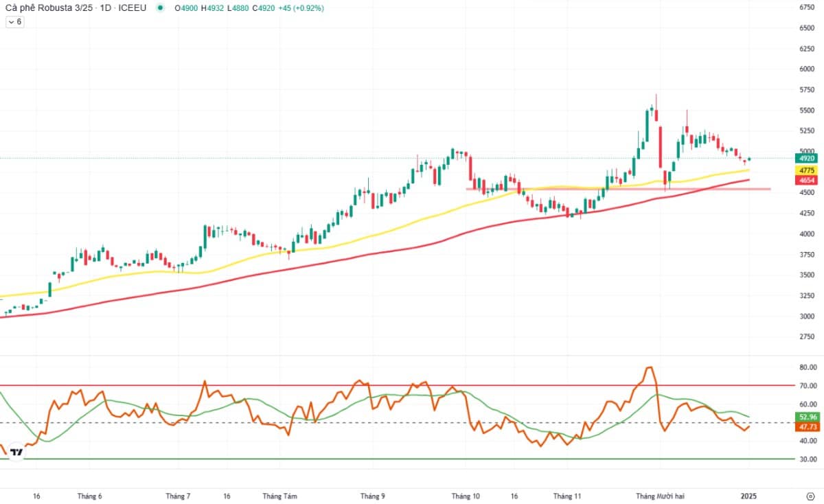Viewport: 824px width, 504px height.
Task: Open chart settings gear on time axis
Action: (810, 495)
